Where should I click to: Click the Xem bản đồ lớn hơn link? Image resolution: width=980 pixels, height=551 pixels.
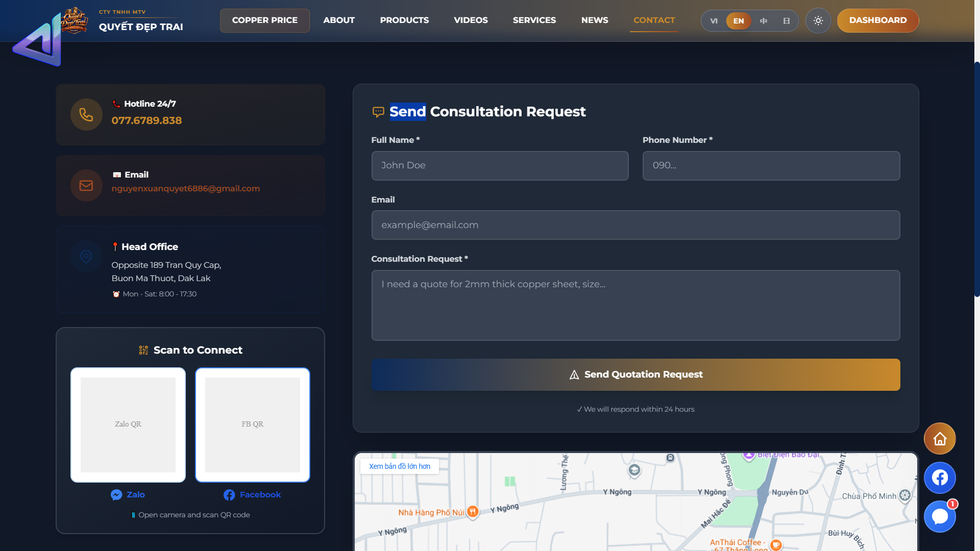pyautogui.click(x=399, y=466)
